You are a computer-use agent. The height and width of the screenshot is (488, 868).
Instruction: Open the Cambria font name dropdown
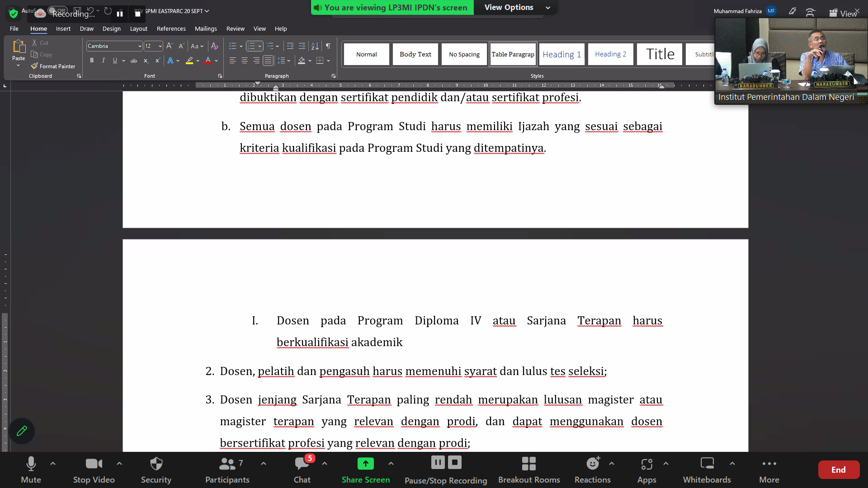[139, 46]
